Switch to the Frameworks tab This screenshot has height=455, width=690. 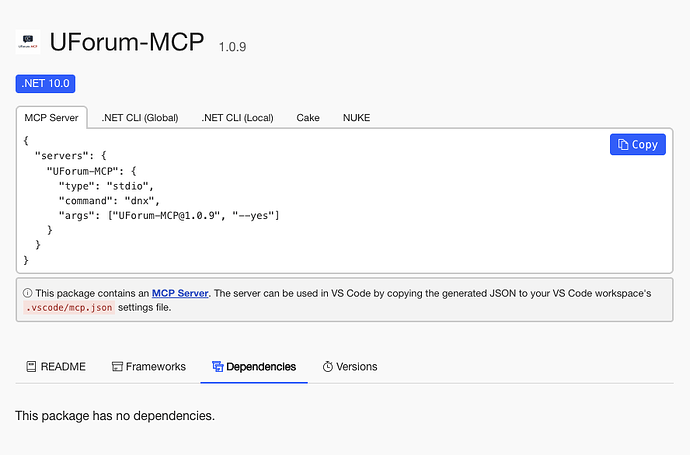(x=148, y=367)
